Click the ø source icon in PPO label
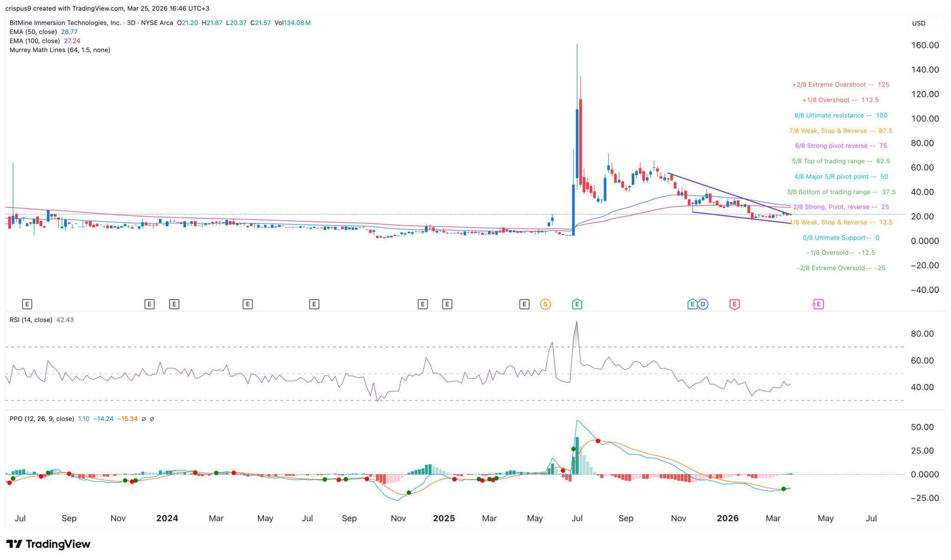Image resolution: width=951 pixels, height=560 pixels. click(x=144, y=418)
